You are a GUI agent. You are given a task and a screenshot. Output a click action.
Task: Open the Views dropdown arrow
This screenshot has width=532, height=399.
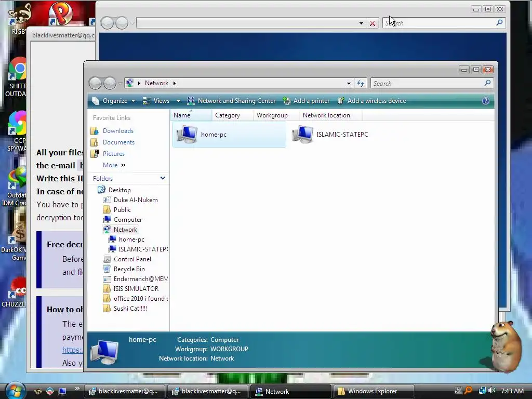click(178, 101)
